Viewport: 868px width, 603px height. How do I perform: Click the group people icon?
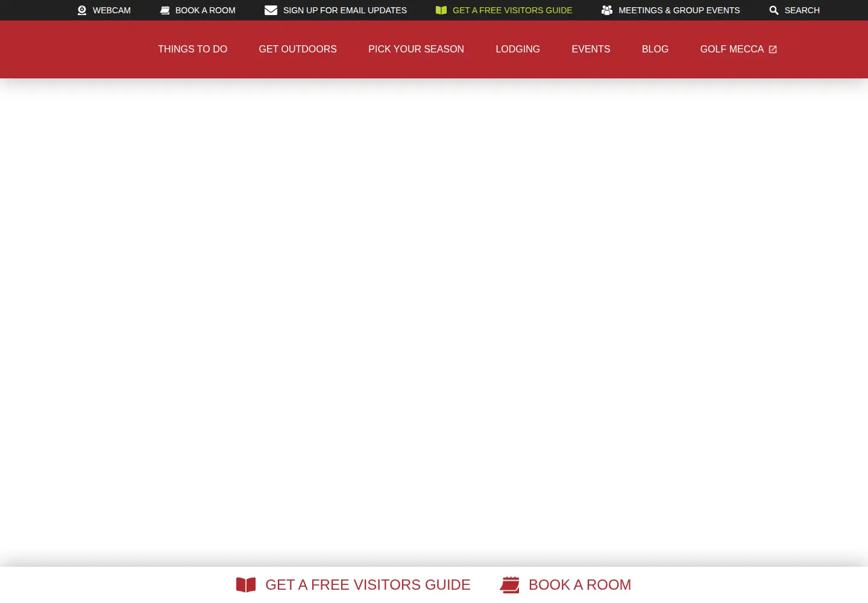click(x=607, y=10)
